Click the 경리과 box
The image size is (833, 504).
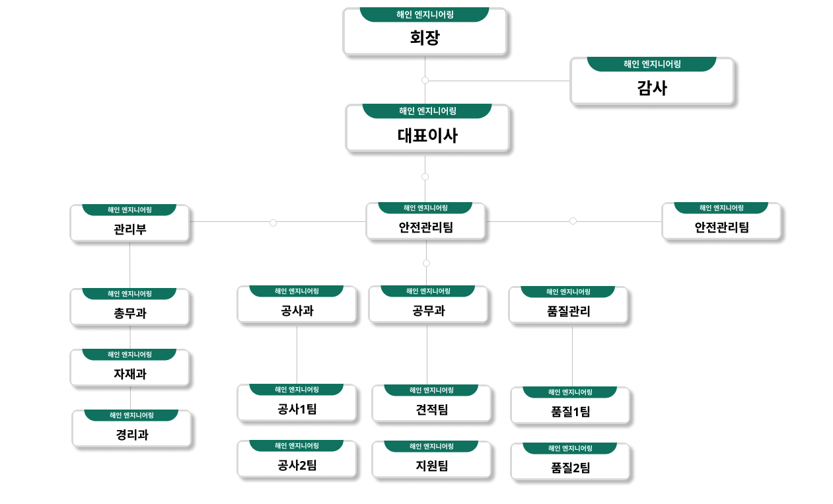(x=131, y=429)
